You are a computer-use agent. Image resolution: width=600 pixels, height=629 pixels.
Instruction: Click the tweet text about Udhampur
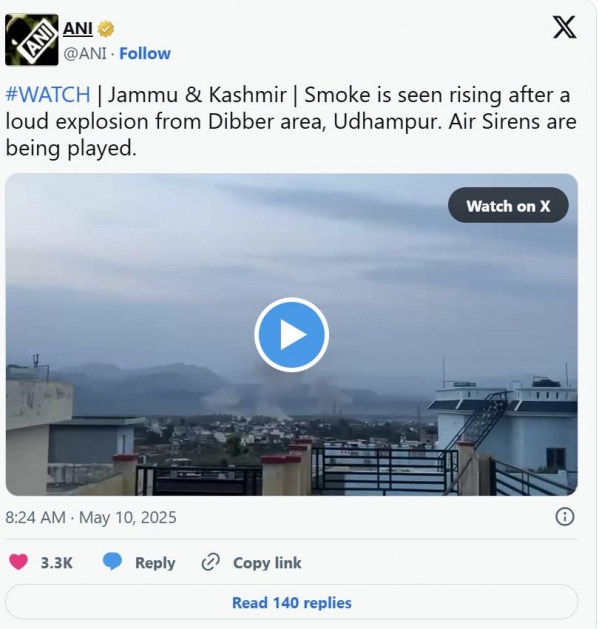click(291, 121)
